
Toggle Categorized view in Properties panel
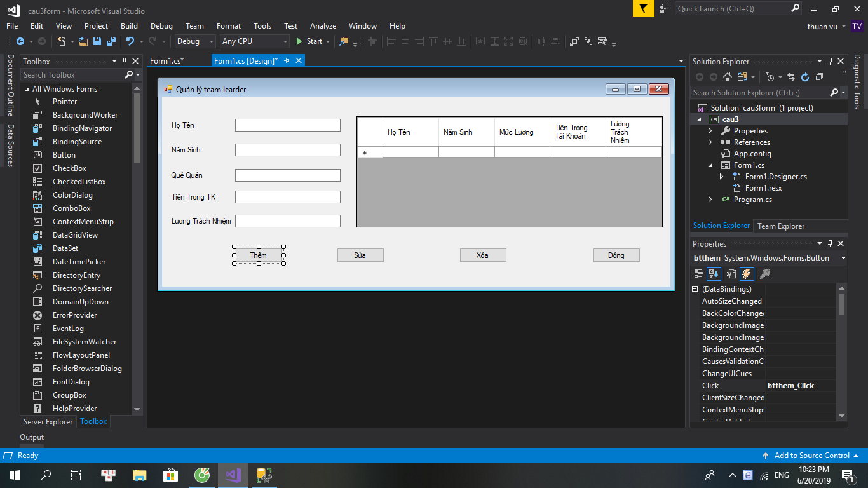tap(699, 274)
